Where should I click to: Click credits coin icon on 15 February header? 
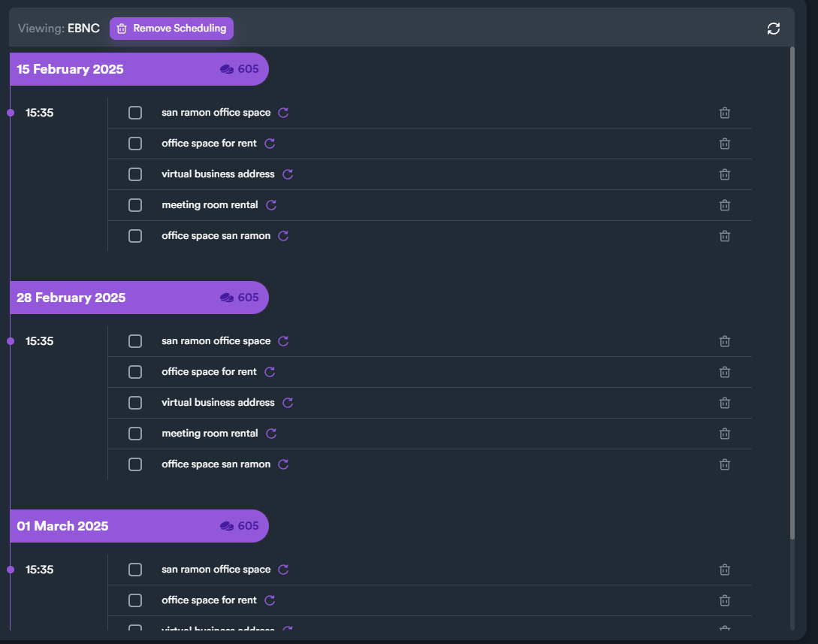click(x=227, y=69)
